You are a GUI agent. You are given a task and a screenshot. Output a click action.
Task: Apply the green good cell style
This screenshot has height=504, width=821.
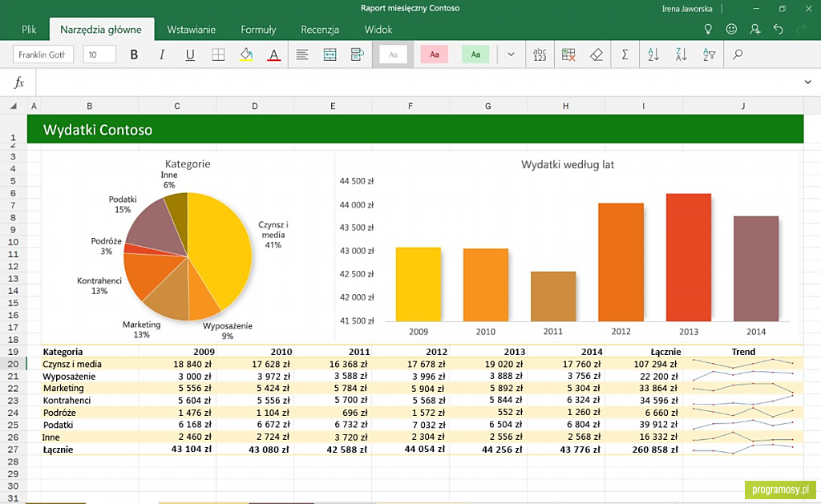475,54
